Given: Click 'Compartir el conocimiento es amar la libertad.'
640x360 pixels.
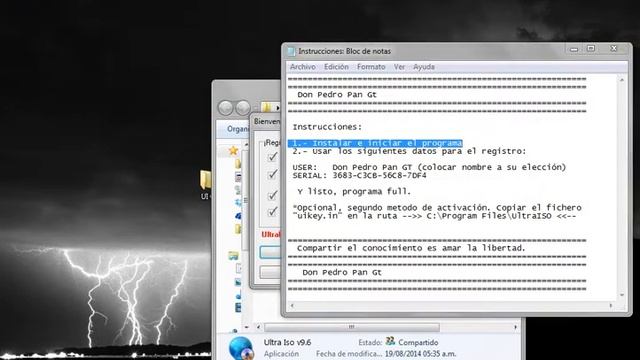Looking at the screenshot, I should [x=411, y=248].
